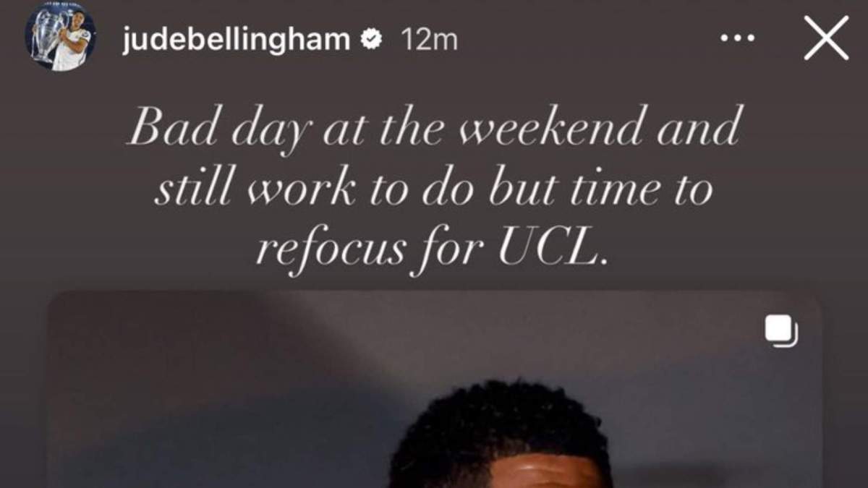Open judebellingham's profile picture avatar
This screenshot has width=868, height=488.
click(61, 40)
